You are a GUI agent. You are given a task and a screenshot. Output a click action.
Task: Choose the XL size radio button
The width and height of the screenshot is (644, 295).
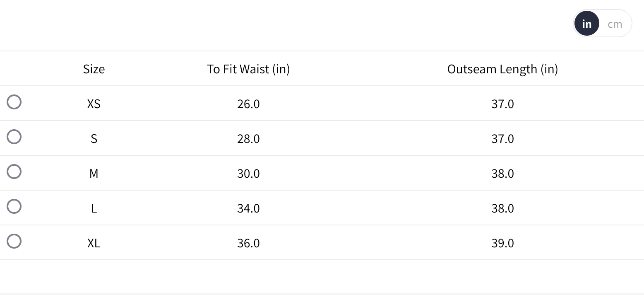point(14,241)
